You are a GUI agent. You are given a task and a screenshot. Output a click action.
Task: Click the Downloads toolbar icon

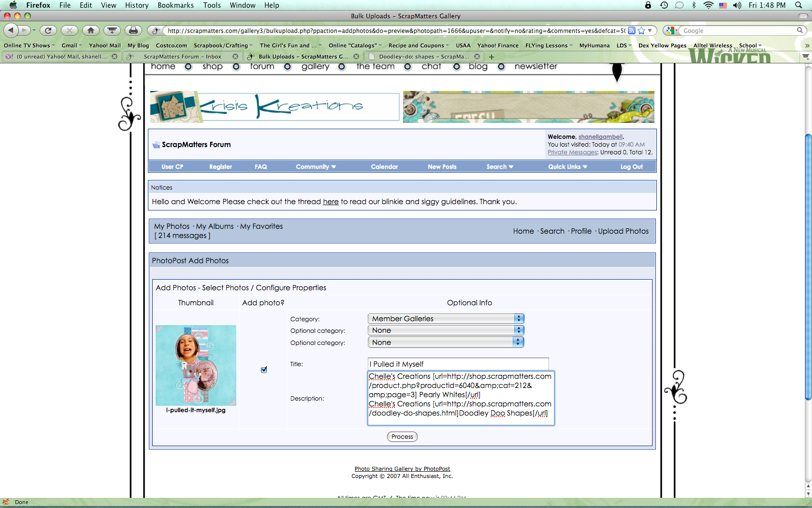[x=112, y=30]
